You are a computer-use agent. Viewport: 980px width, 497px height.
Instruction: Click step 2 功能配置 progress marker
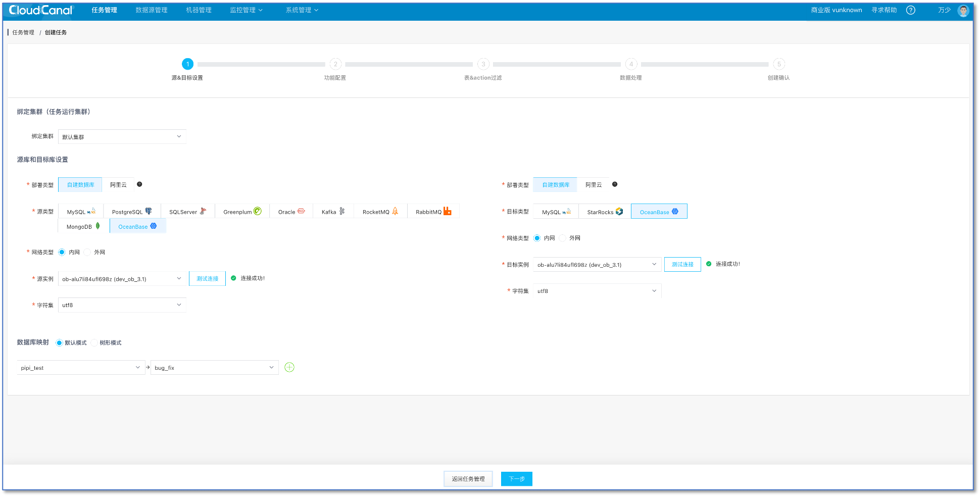(335, 64)
